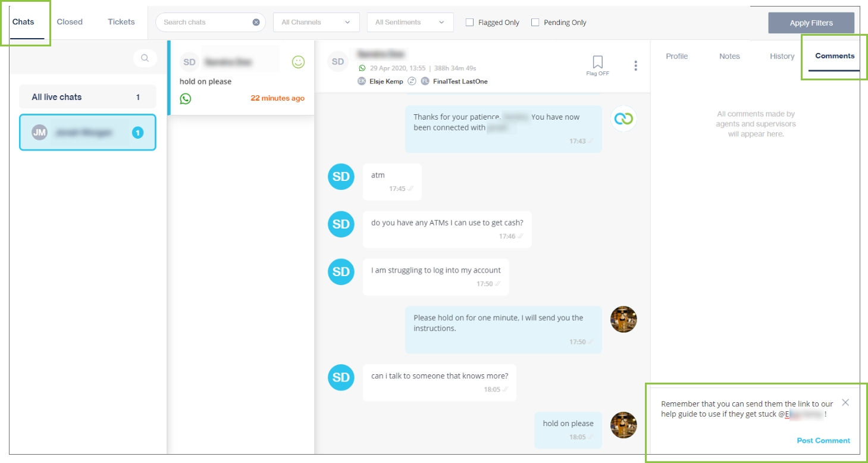868x463 pixels.
Task: Click the Flag OFF bookmark icon
Action: click(x=598, y=62)
